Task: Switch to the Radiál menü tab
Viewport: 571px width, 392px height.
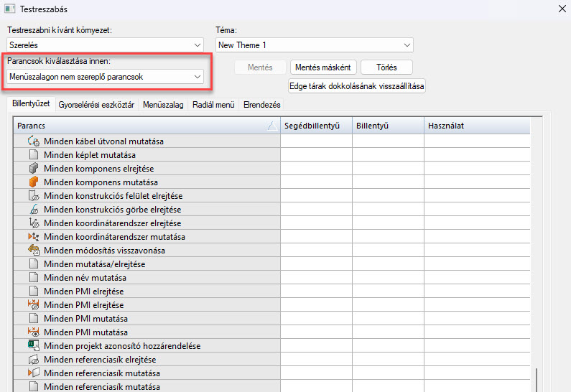Action: click(213, 105)
